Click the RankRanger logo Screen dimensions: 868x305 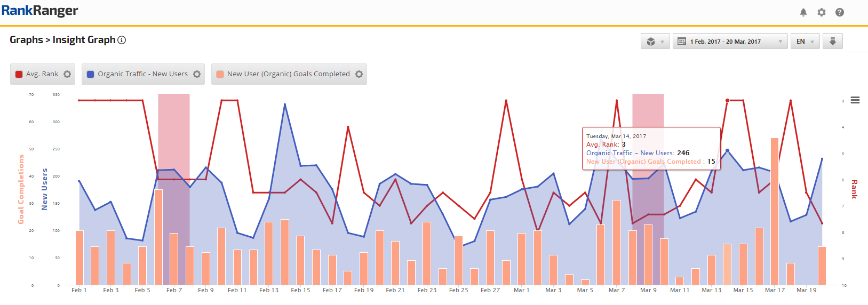[x=39, y=11]
